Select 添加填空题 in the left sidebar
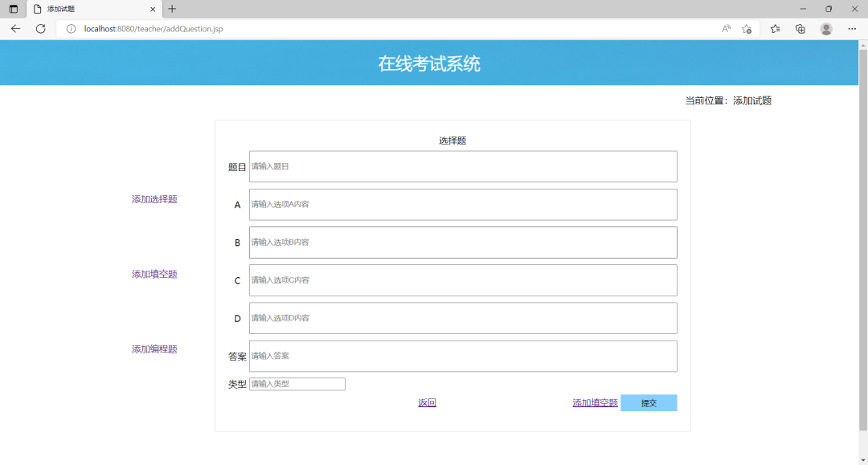This screenshot has width=868, height=465. tap(153, 273)
